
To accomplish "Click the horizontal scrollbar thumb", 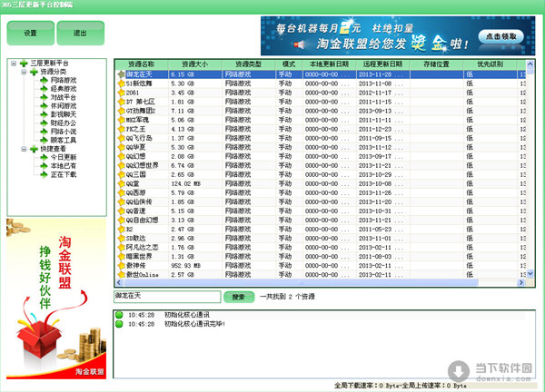I will coord(301,282).
